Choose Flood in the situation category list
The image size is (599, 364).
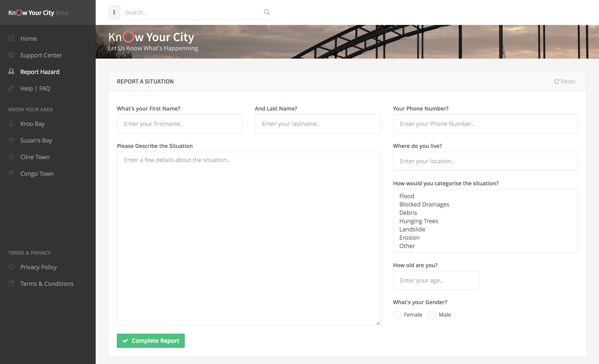point(406,196)
